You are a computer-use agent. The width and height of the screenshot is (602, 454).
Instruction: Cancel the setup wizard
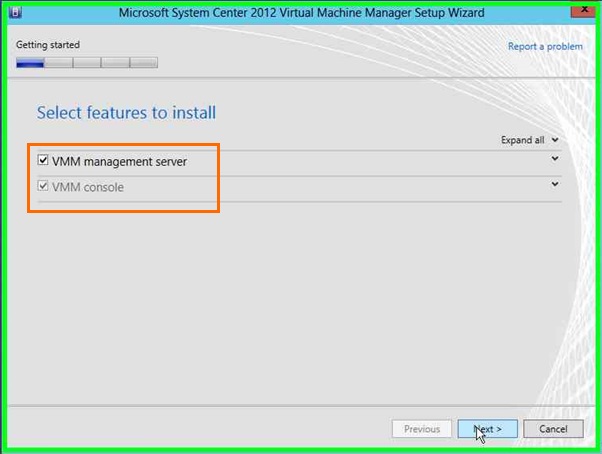[x=553, y=429]
